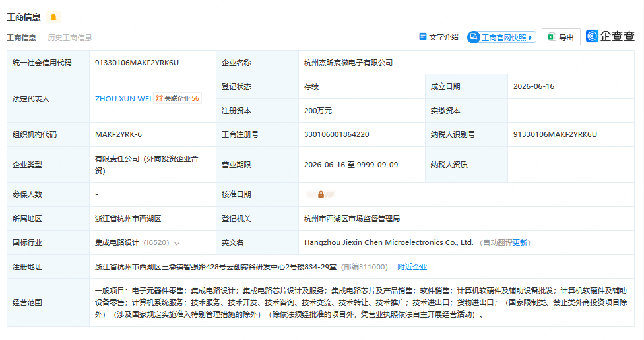Click the Excel icon on 导出 button
The image size is (644, 340).
click(x=552, y=37)
